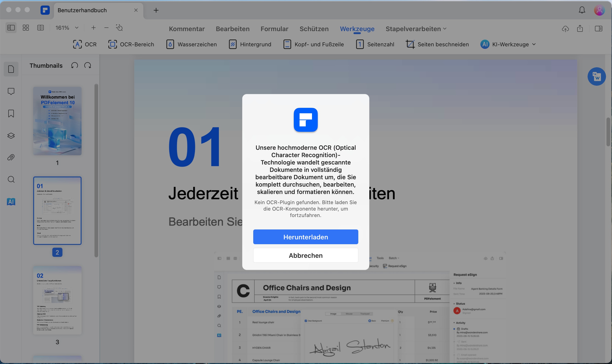This screenshot has width=612, height=364.
Task: Open the Hintergrund tool
Action: [x=250, y=44]
